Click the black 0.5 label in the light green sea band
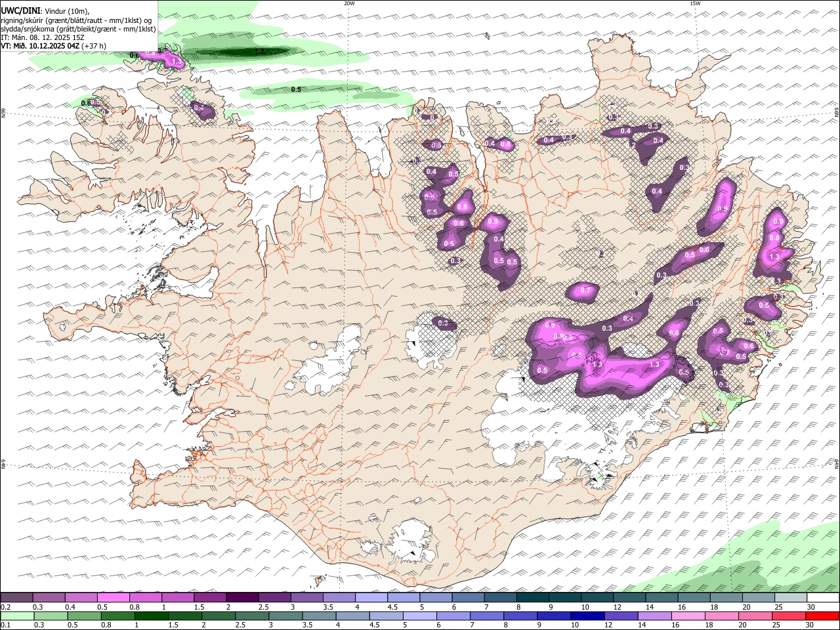 pyautogui.click(x=295, y=89)
